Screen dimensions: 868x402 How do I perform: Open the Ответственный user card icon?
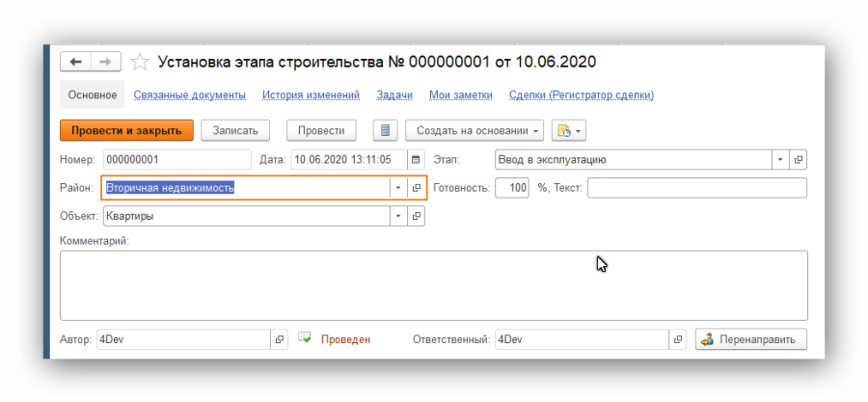[x=677, y=339]
